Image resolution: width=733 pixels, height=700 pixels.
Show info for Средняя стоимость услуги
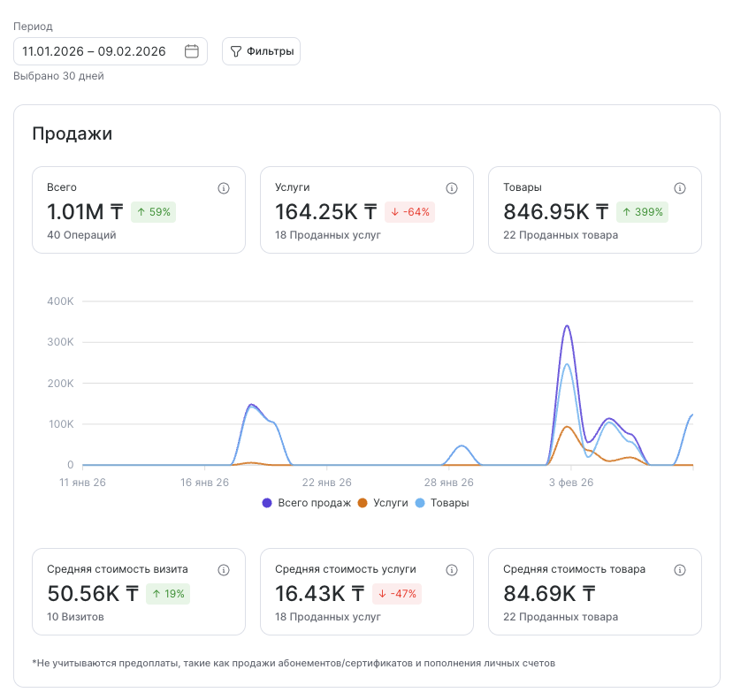[452, 570]
